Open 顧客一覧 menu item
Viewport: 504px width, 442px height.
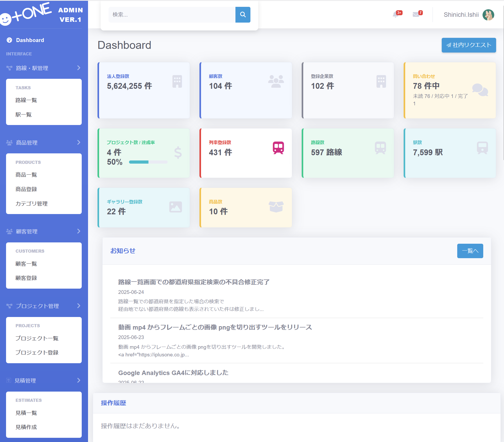point(26,264)
